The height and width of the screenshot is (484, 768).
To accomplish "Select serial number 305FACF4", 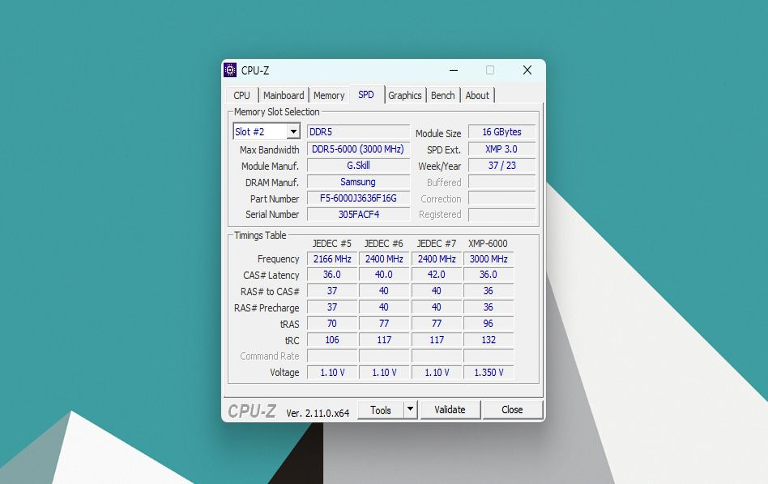I will point(358,214).
